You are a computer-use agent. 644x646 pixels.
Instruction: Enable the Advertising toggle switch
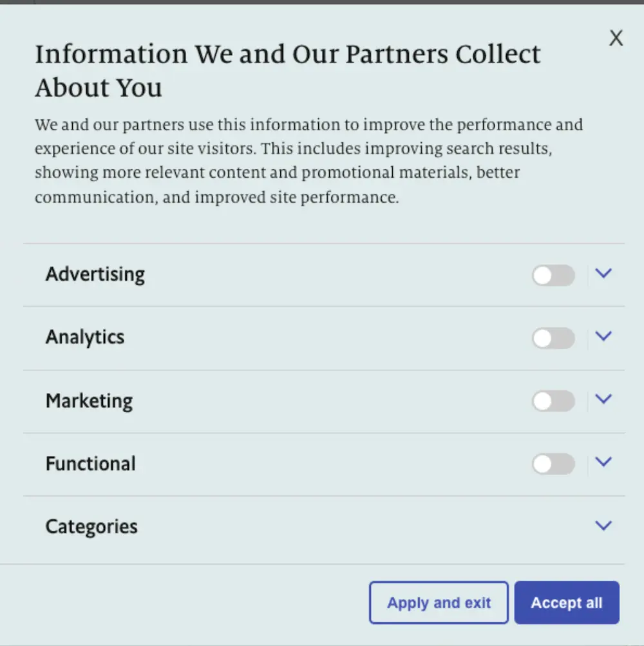tap(553, 276)
